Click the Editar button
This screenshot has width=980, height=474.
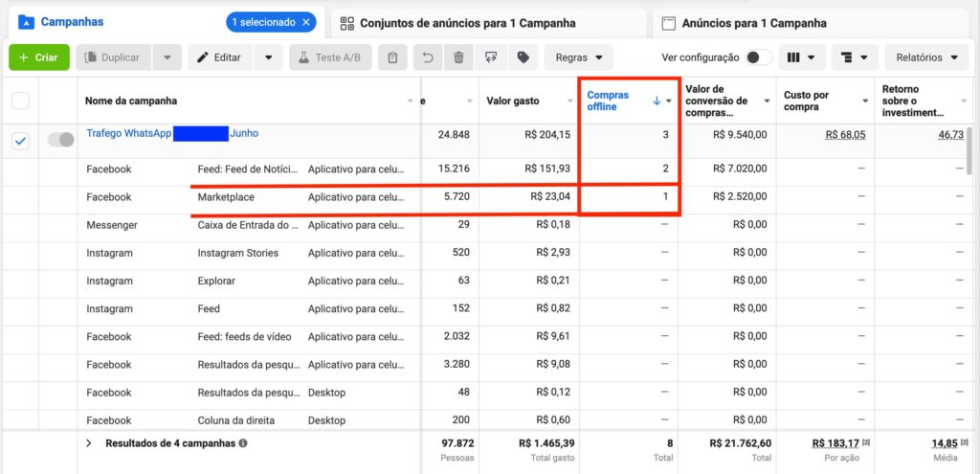pos(219,57)
